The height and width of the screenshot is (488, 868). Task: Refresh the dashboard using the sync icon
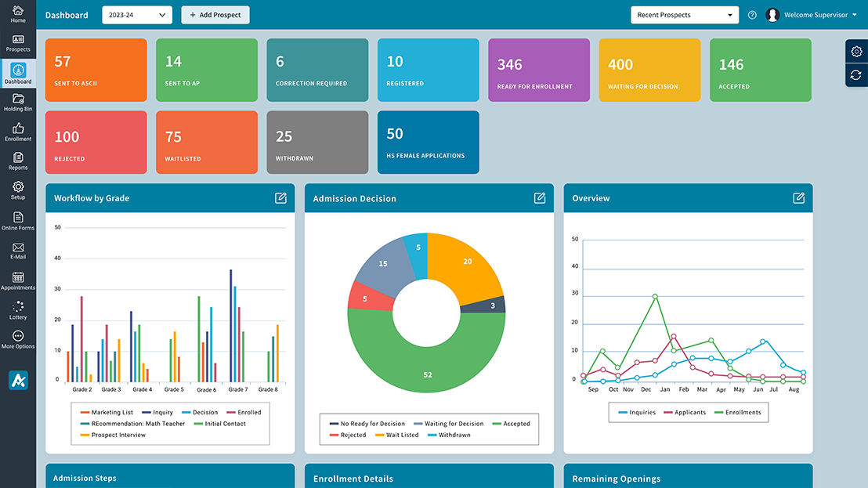click(x=856, y=75)
